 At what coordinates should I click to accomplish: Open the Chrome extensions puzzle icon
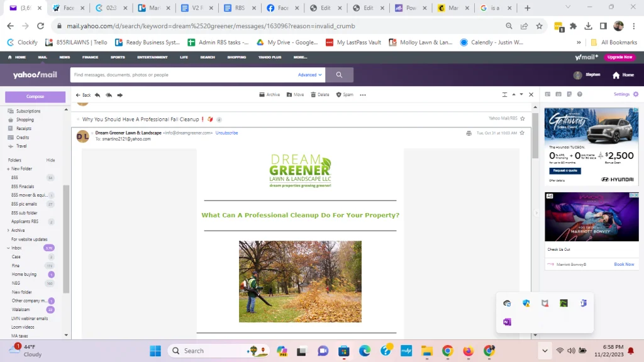[574, 26]
